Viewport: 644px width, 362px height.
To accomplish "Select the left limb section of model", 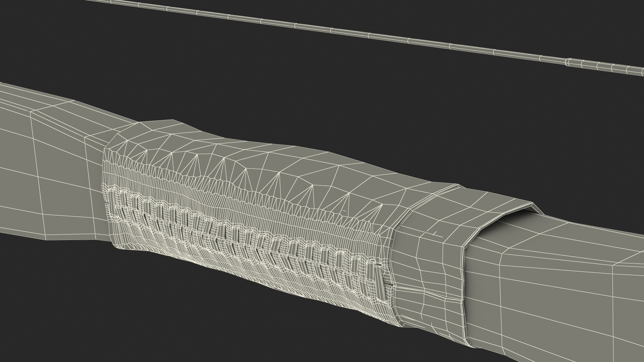I will pyautogui.click(x=60, y=168).
